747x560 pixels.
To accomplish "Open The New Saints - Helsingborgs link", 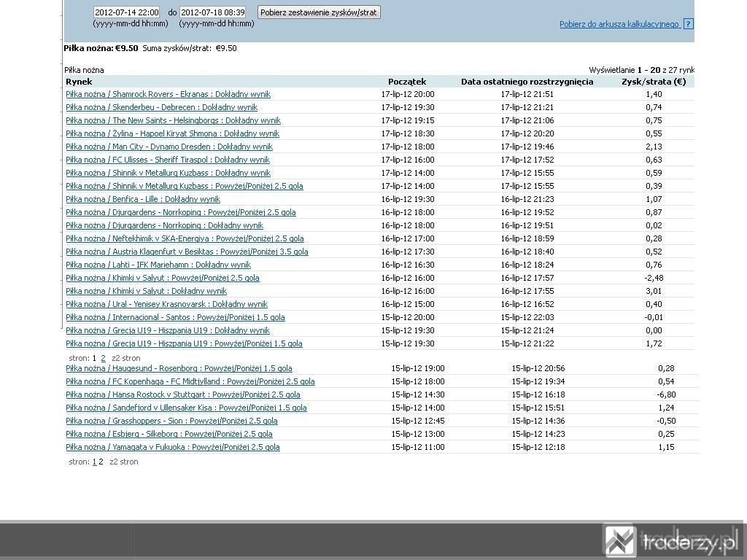I will (174, 120).
